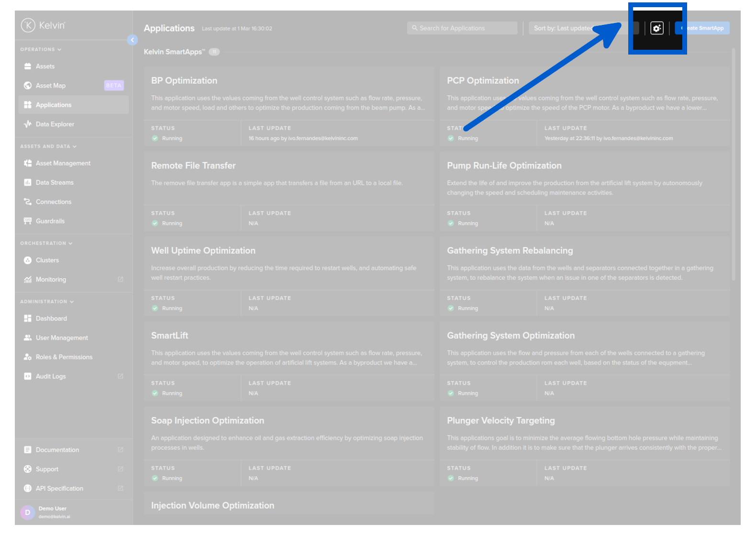Image resolution: width=756 pixels, height=536 pixels.
Task: Click the highlighted app settings gear icon
Action: [x=657, y=28]
